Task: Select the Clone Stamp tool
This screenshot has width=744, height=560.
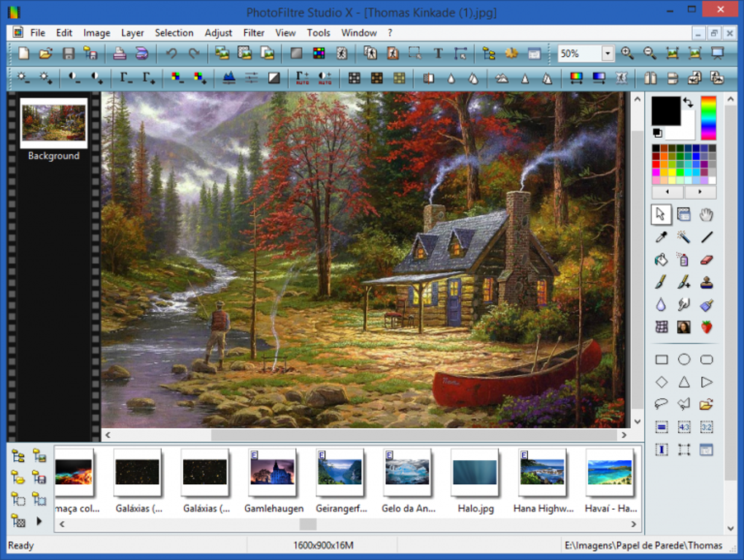Action: pyautogui.click(x=707, y=282)
